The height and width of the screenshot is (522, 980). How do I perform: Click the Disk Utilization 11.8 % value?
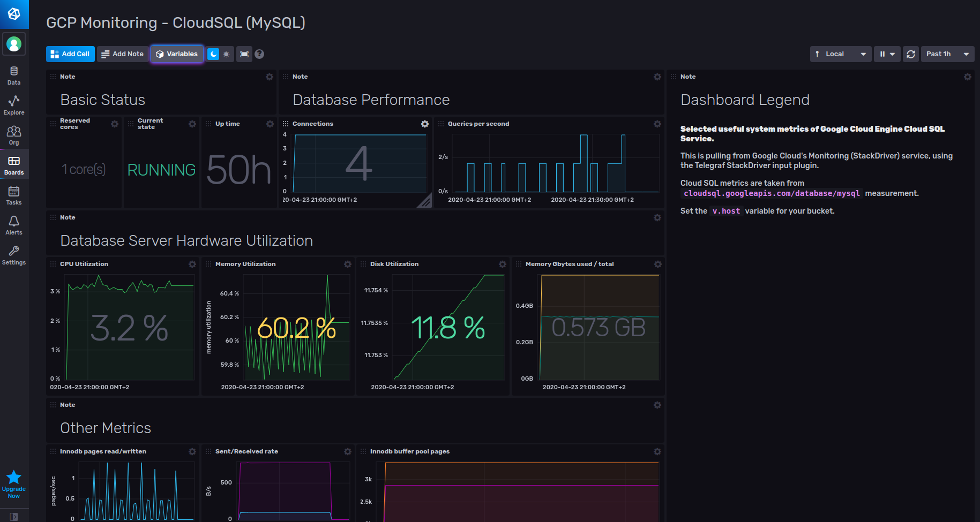click(x=448, y=328)
